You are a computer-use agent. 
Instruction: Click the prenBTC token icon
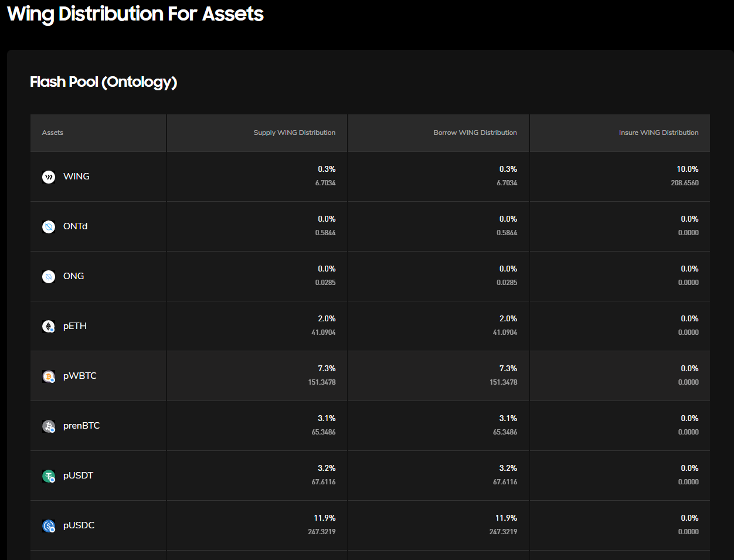[x=49, y=426]
